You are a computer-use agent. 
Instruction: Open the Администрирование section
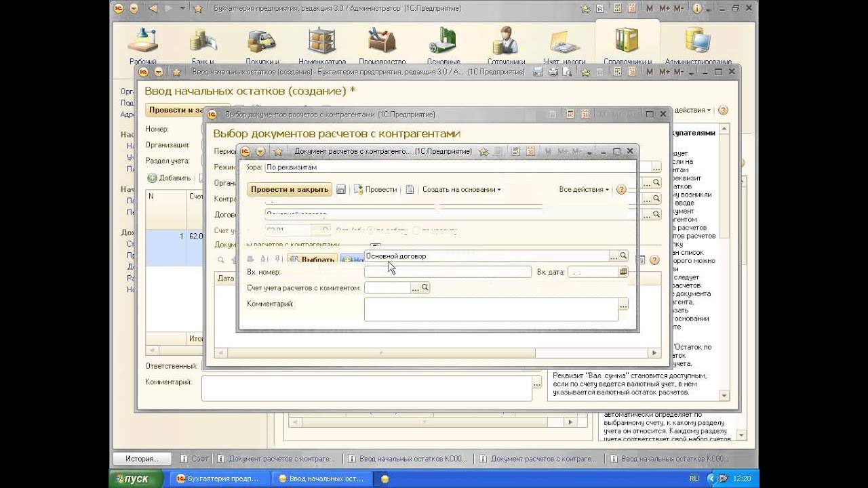pos(698,46)
